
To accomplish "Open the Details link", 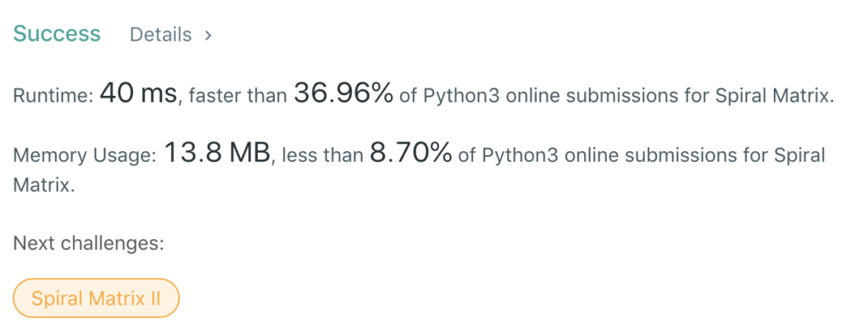I will pos(160,35).
